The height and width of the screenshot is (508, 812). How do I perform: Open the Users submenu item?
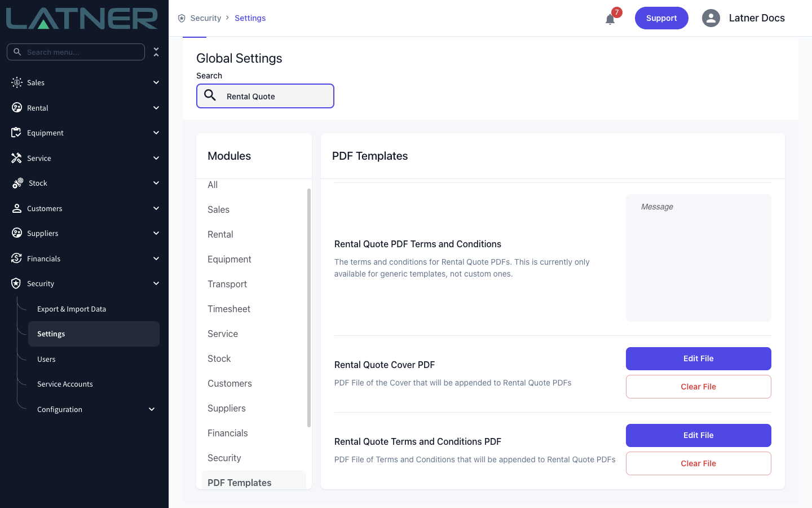click(46, 359)
